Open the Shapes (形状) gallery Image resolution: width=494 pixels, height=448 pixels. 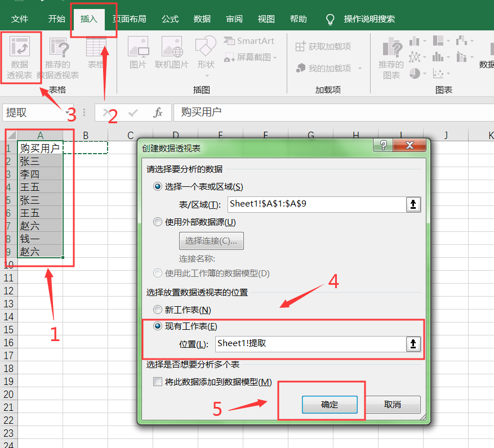tap(206, 53)
